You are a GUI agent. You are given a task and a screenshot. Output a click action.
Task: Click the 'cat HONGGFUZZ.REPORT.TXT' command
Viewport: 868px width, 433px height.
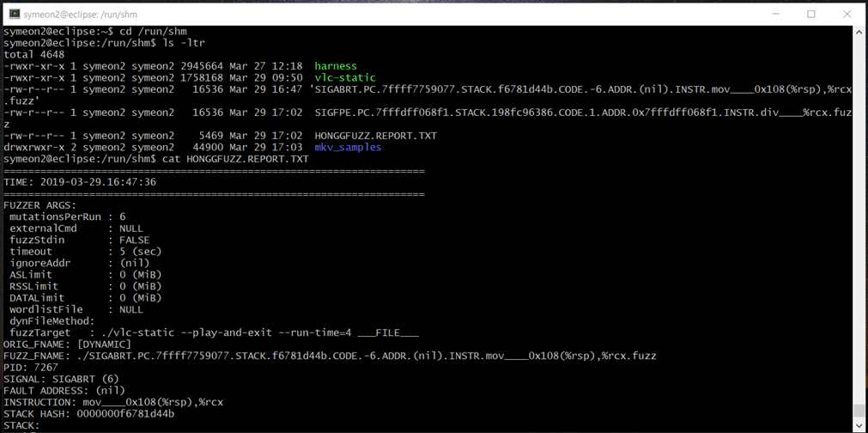(x=235, y=160)
